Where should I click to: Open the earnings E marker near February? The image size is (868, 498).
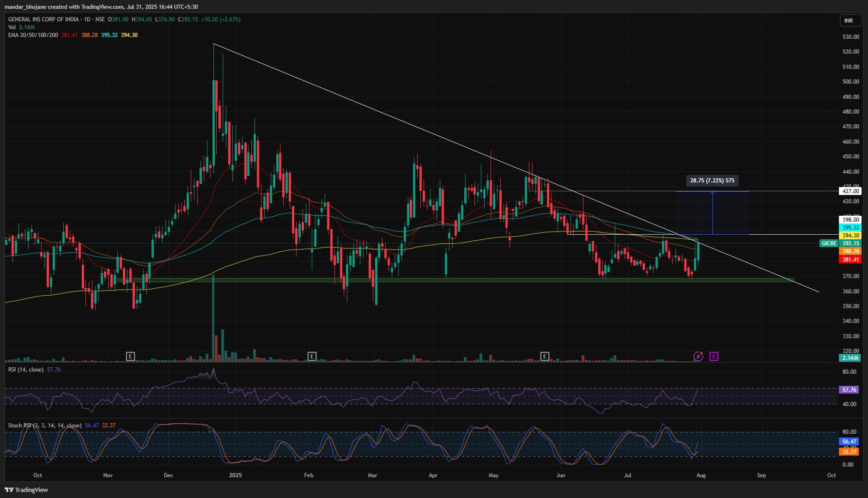(312, 356)
